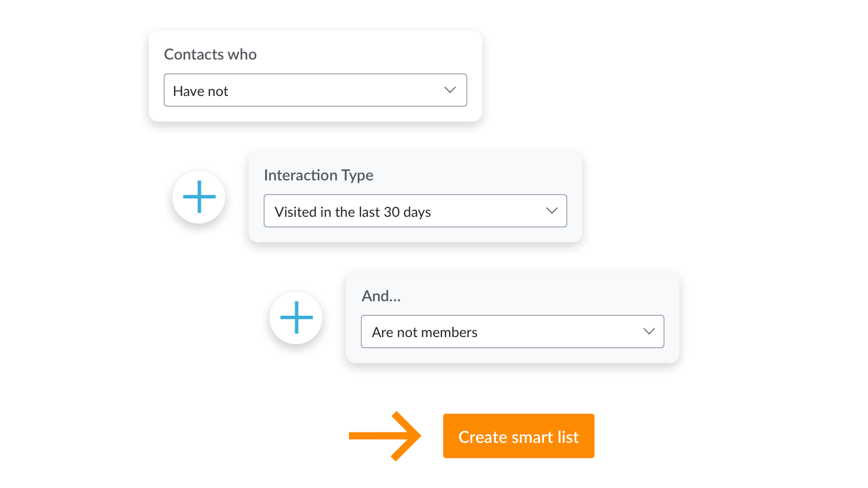Click the And... heading text
This screenshot has height=488, width=868.
click(x=381, y=296)
